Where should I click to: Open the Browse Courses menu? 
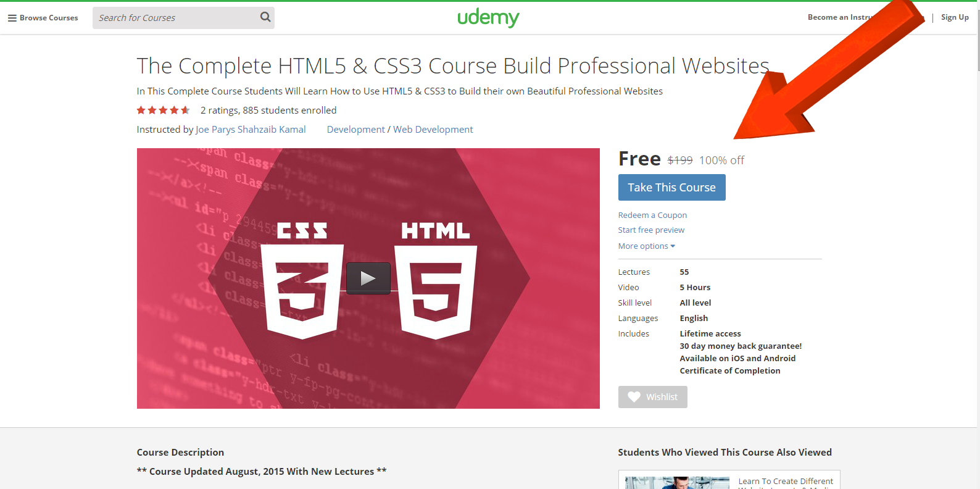(x=43, y=18)
